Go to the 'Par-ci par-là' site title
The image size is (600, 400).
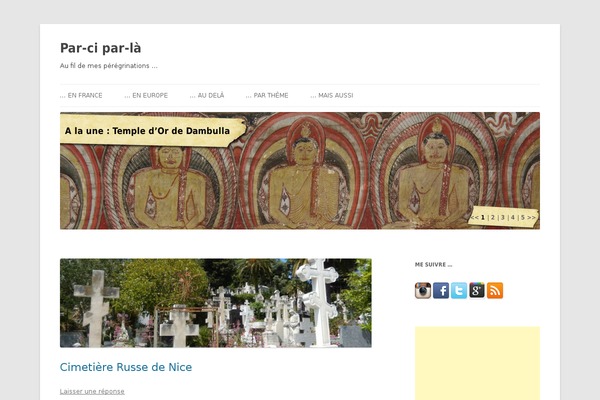pyautogui.click(x=101, y=48)
